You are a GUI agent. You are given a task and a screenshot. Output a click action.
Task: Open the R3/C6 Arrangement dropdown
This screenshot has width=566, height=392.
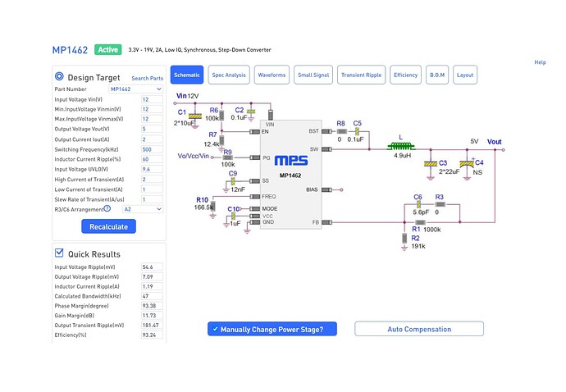(143, 209)
